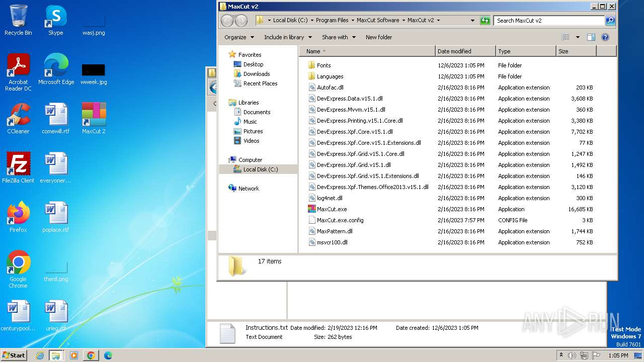Sort by Name column header
This screenshot has width=644, height=362.
click(x=367, y=51)
